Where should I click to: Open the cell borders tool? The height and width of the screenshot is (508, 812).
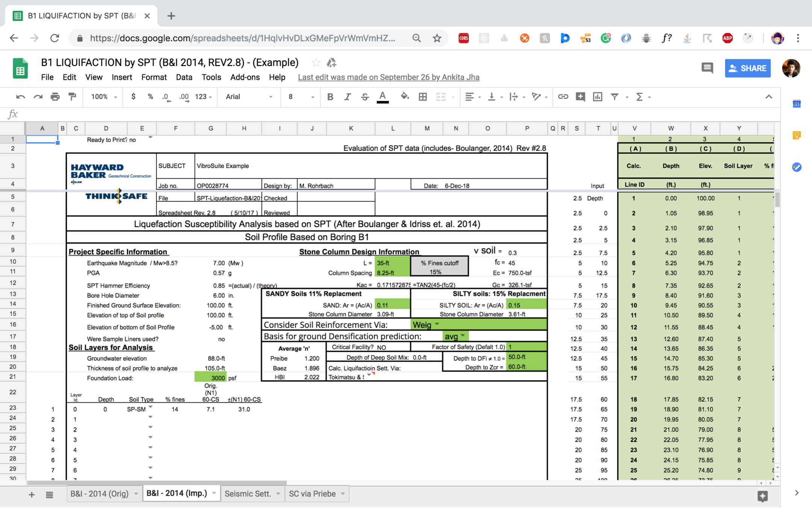[x=423, y=97]
